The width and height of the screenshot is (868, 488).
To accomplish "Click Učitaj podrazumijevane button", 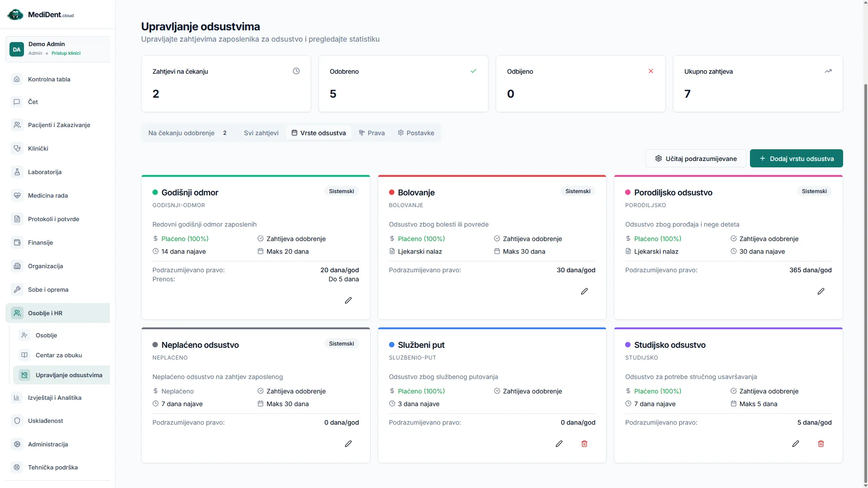I will tap(696, 158).
